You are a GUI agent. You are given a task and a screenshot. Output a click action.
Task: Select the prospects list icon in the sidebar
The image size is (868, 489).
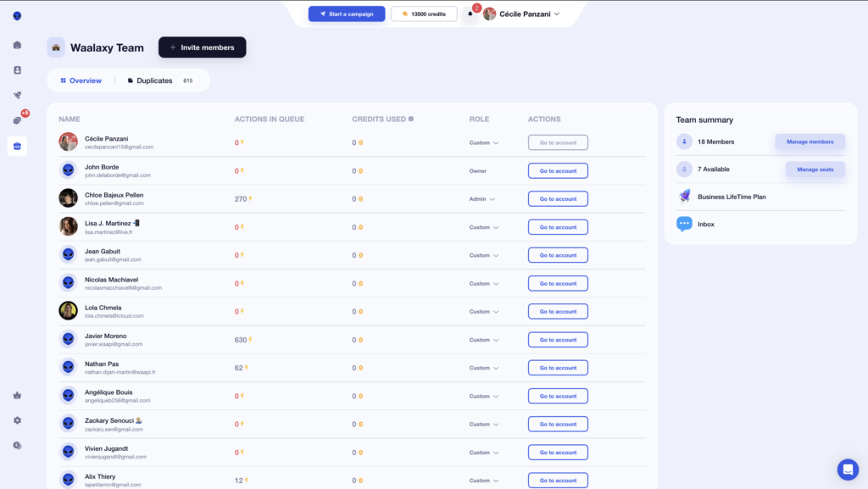point(17,71)
